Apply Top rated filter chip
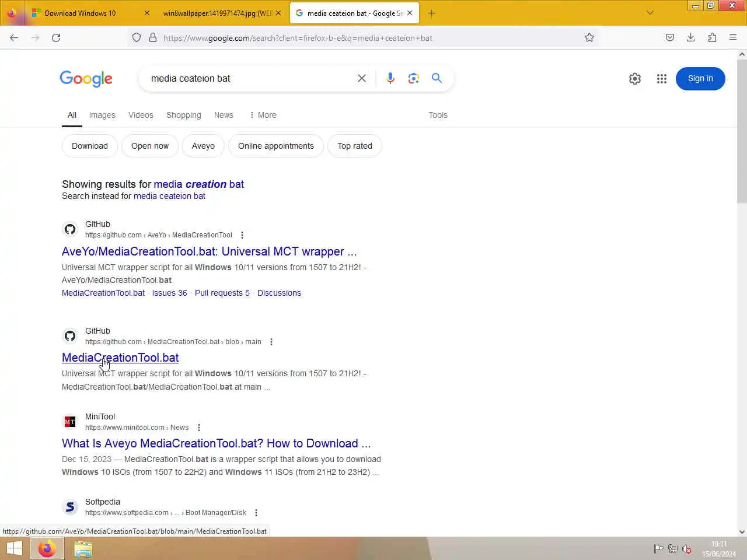 point(355,146)
